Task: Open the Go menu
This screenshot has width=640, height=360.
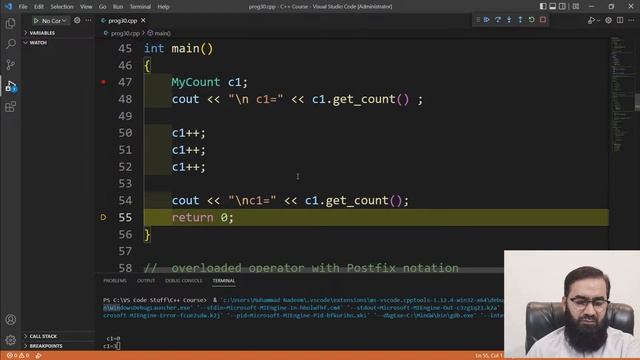Action: pos(102,7)
